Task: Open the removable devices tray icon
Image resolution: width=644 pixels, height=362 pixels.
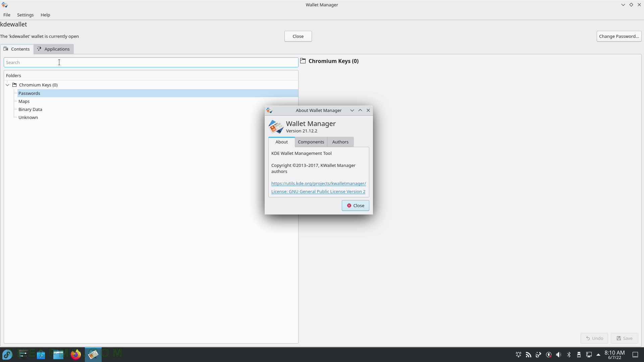Action: pos(579,355)
